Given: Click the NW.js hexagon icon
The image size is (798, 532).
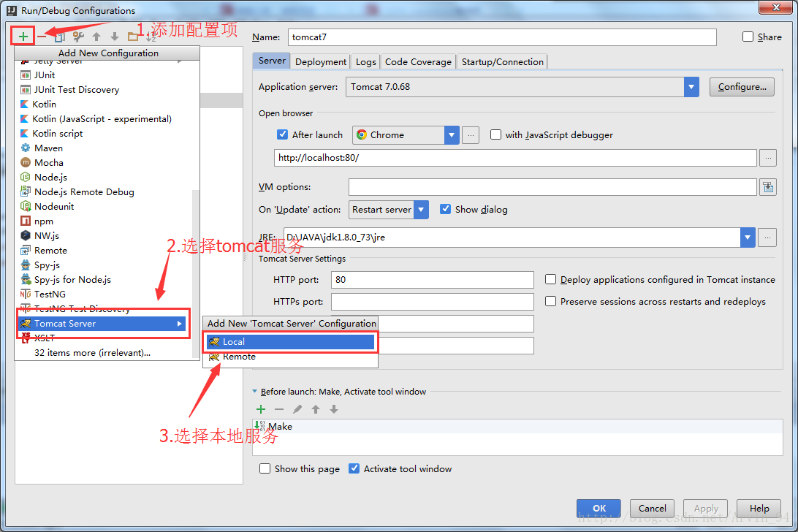Looking at the screenshot, I should (x=26, y=236).
